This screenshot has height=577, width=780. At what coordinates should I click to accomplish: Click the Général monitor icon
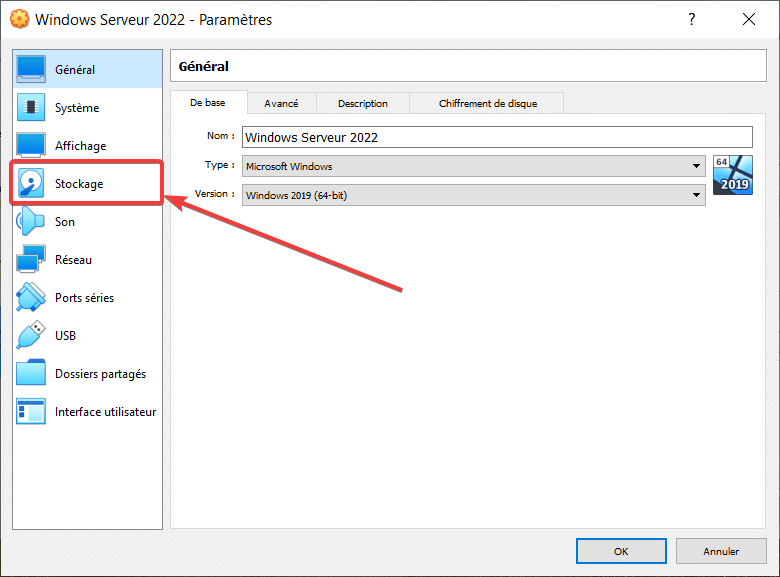point(31,69)
